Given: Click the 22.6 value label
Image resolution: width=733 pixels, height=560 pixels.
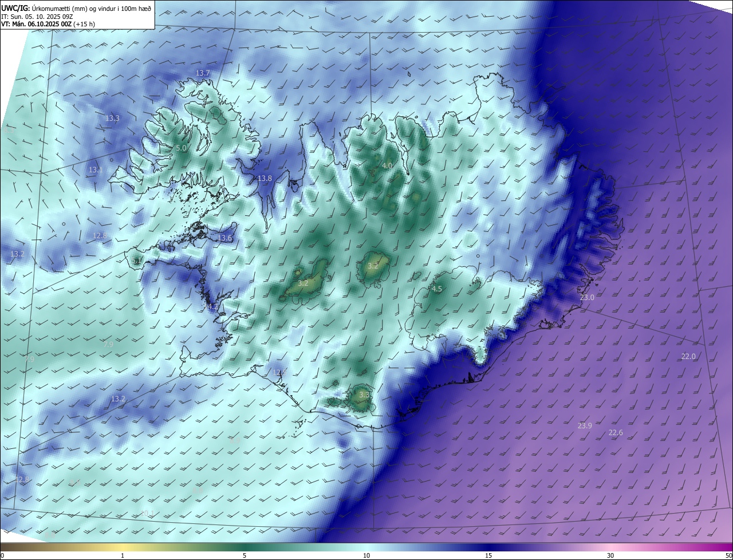Looking at the screenshot, I should (616, 433).
